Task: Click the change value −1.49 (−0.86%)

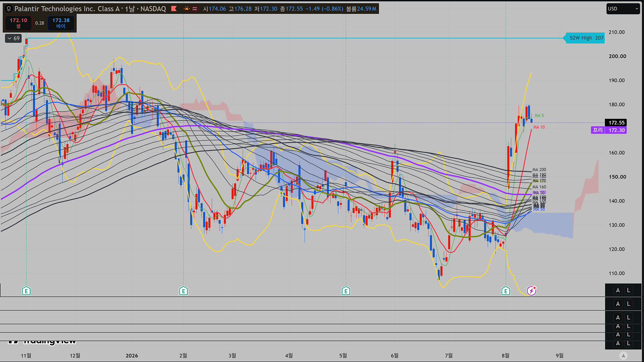Action: [324, 9]
